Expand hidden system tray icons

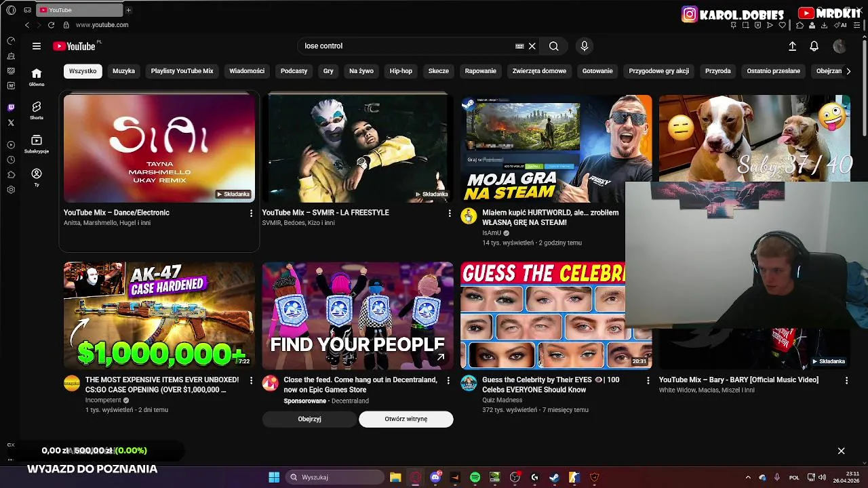point(748,477)
